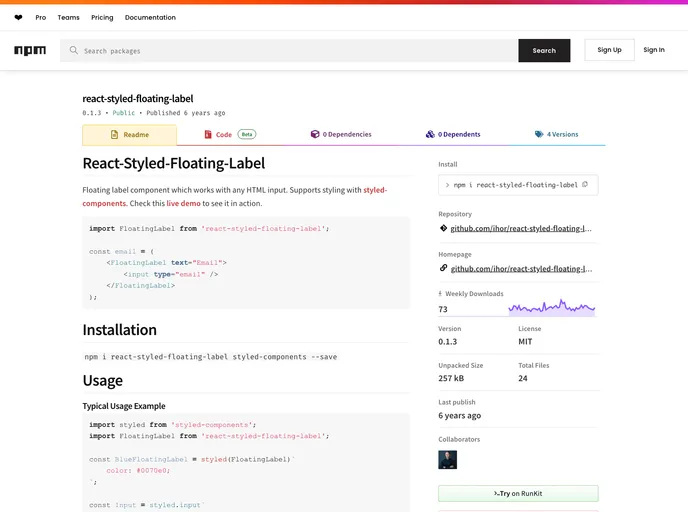Click the heart icon in top bar
The height and width of the screenshot is (512, 688).
tap(18, 18)
